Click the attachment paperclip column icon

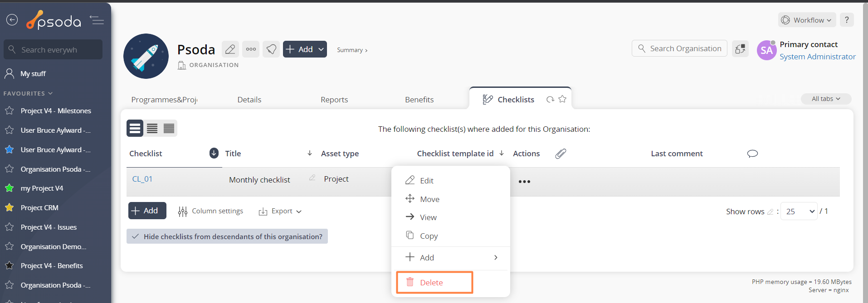coord(561,154)
